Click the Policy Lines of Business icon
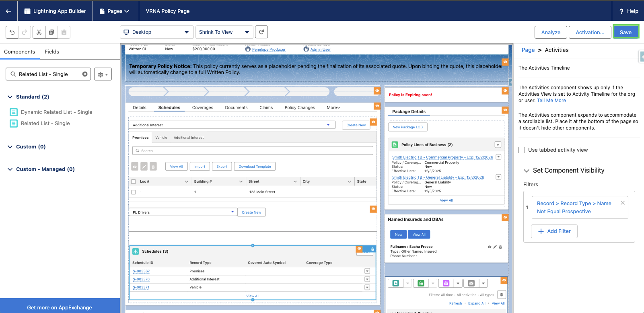 coord(395,145)
